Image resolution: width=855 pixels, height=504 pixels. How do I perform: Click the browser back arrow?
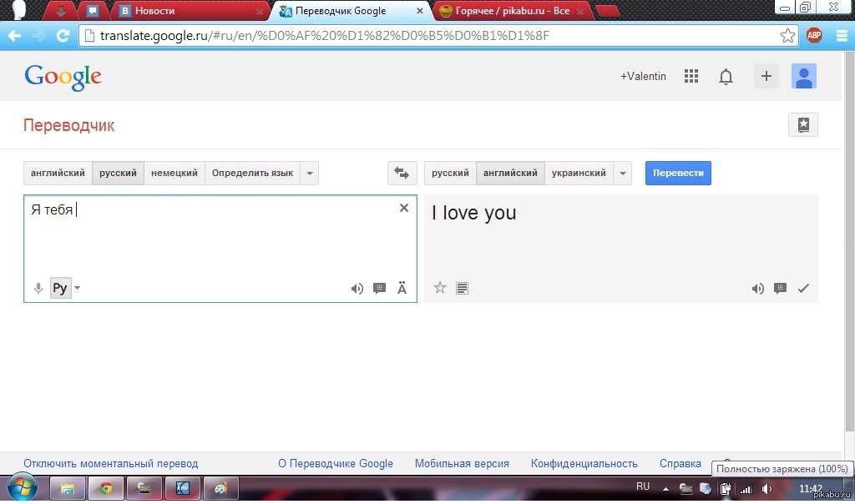[x=15, y=36]
